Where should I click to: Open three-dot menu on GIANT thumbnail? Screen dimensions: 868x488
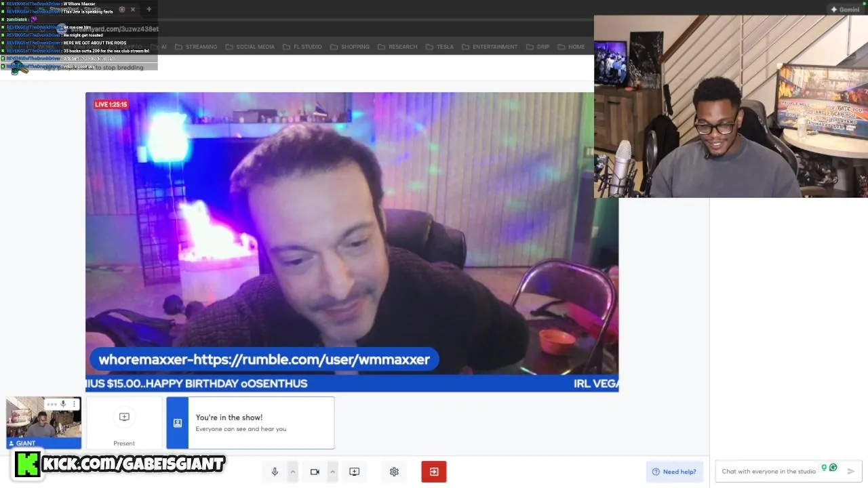click(x=74, y=404)
